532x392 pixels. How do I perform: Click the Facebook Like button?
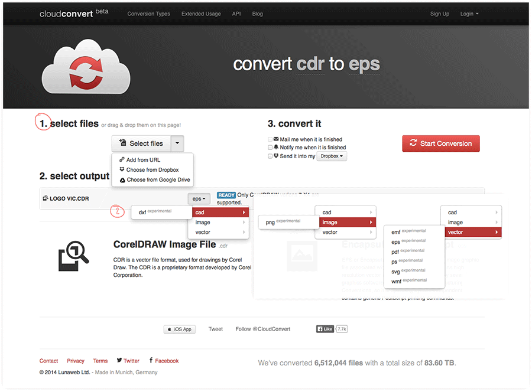point(325,329)
